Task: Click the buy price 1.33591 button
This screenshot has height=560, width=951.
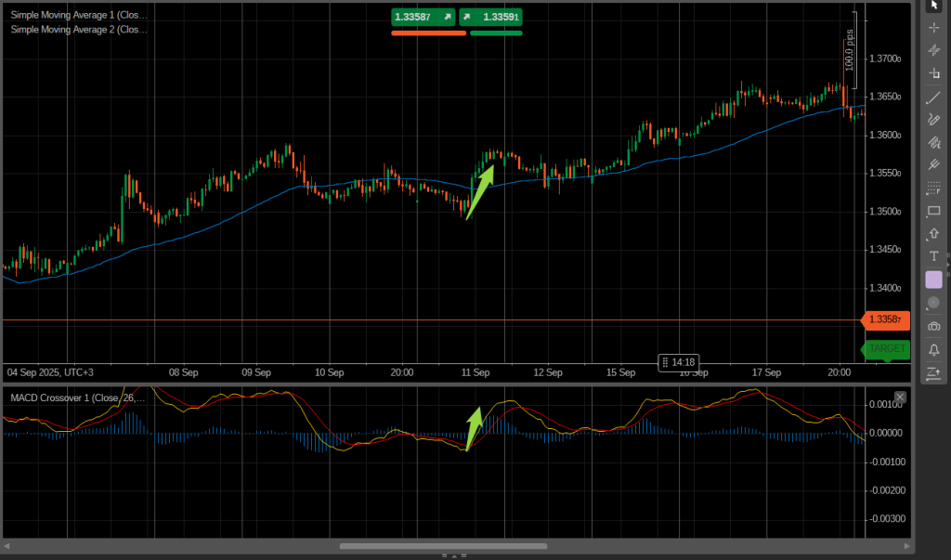Action: pos(491,17)
